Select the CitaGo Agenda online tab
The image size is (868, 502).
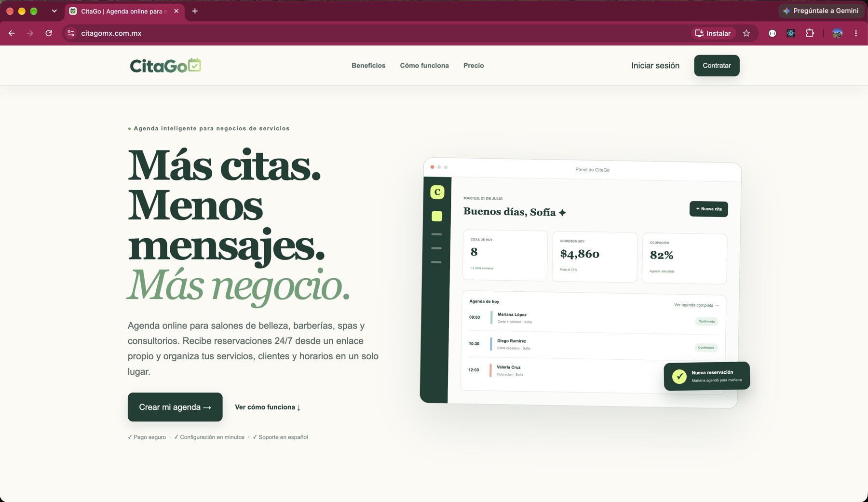[124, 11]
